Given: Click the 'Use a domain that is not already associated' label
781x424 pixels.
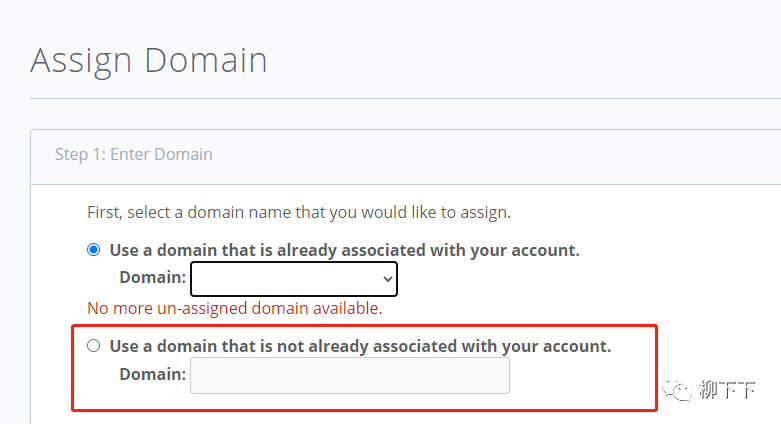Looking at the screenshot, I should click(360, 346).
